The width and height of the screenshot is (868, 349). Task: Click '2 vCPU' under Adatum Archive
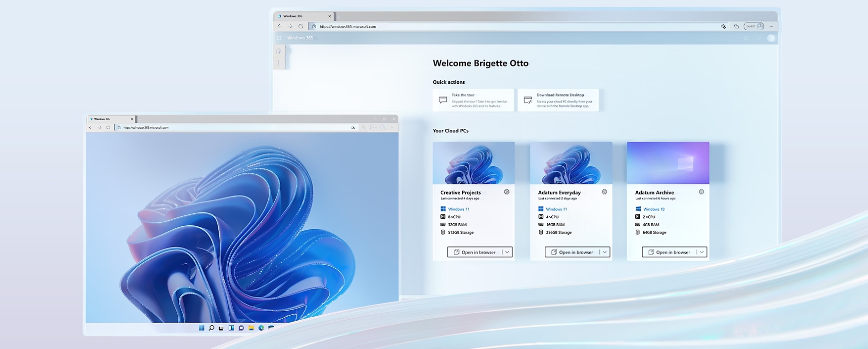649,217
